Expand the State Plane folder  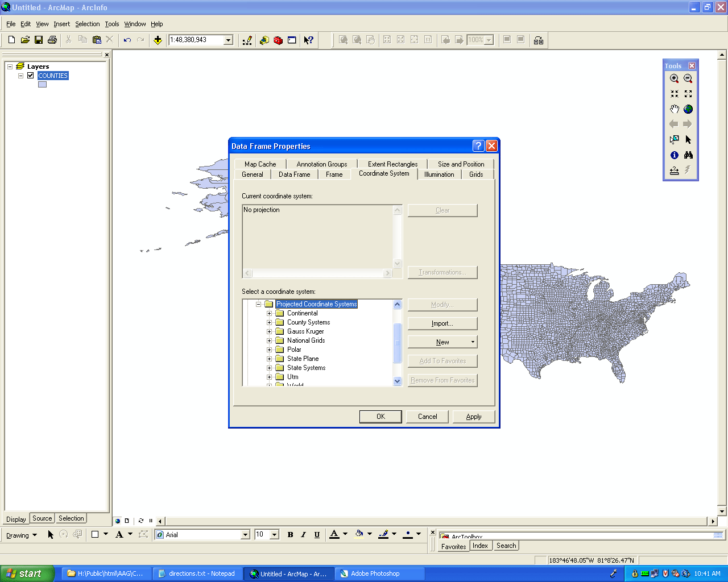point(269,359)
